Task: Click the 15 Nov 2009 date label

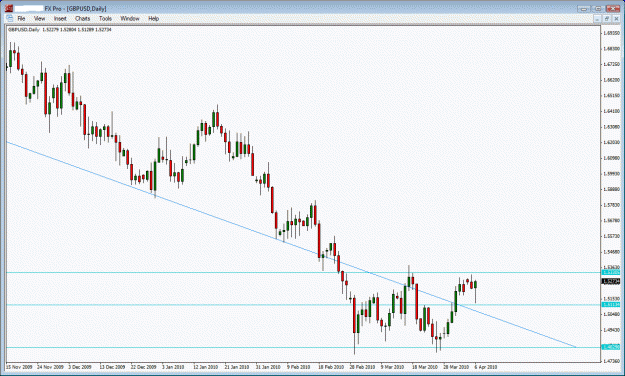Action: [20, 367]
